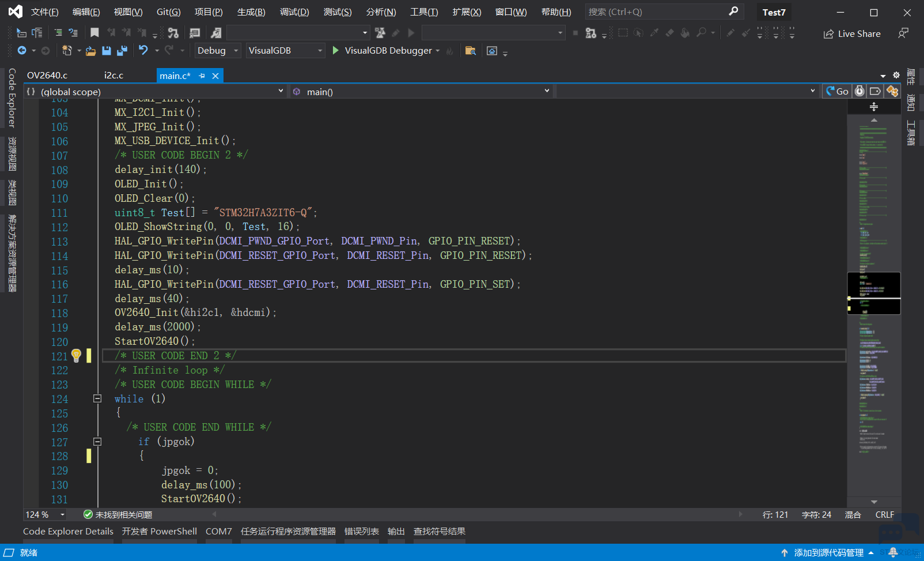The width and height of the screenshot is (924, 561).
Task: Click the 未找到相关问题 status indicator
Action: tap(118, 514)
